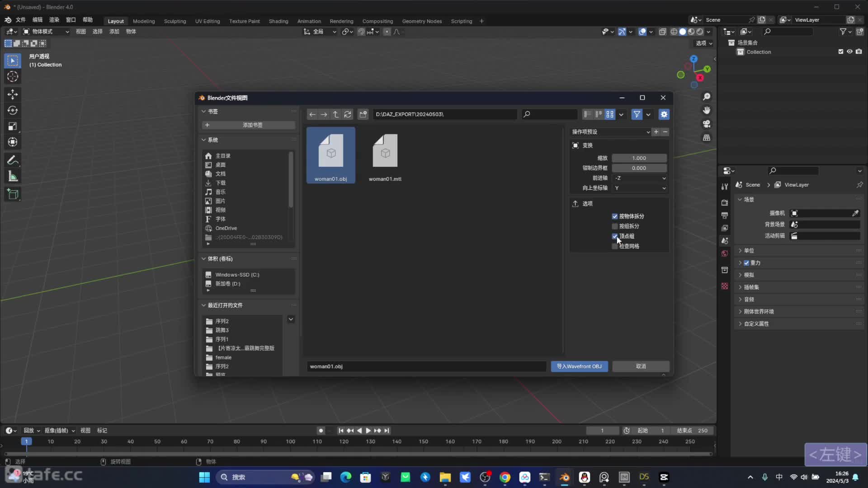Open 新加卷 (D:) volume
Image resolution: width=868 pixels, height=488 pixels.
click(x=228, y=284)
